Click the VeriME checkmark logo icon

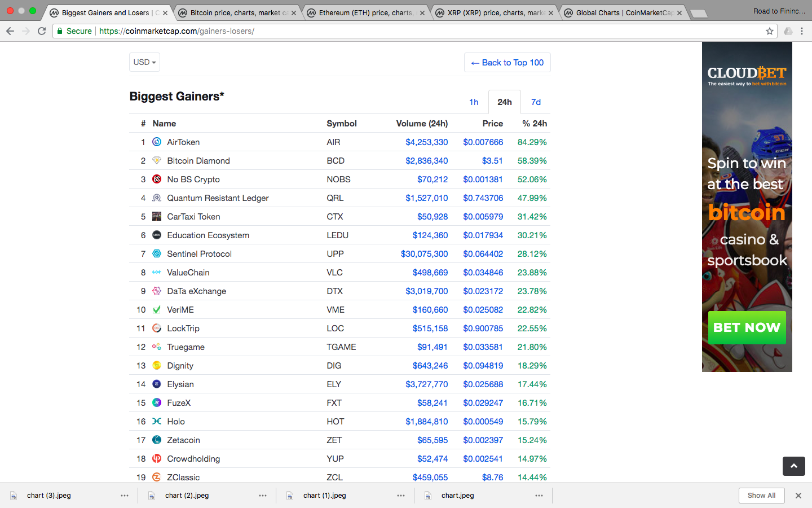click(157, 309)
